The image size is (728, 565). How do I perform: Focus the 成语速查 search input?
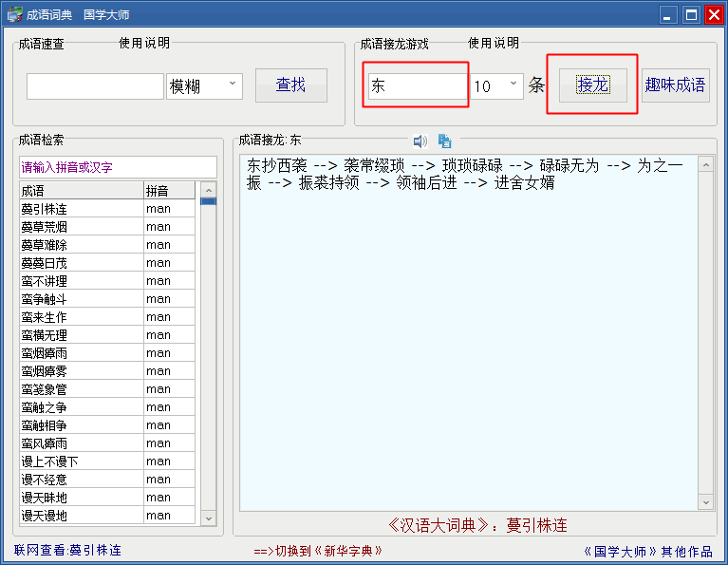pos(95,86)
